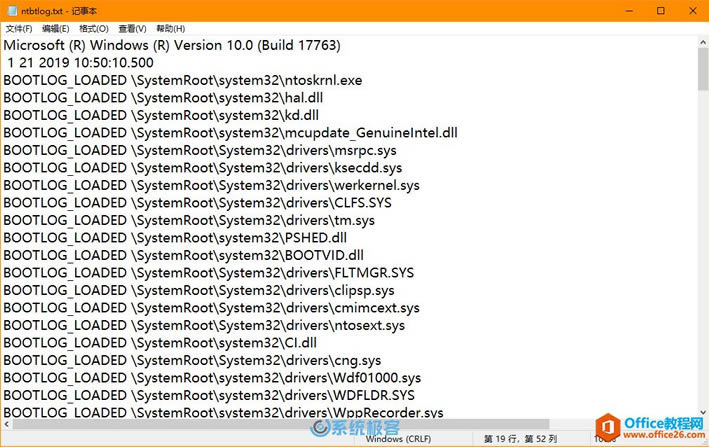Click the ntoskrnl.exe log line
The width and height of the screenshot is (709, 447).
(x=183, y=80)
